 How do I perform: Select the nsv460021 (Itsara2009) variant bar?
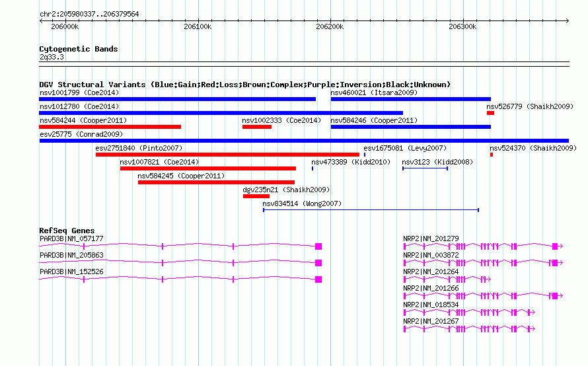[411, 99]
